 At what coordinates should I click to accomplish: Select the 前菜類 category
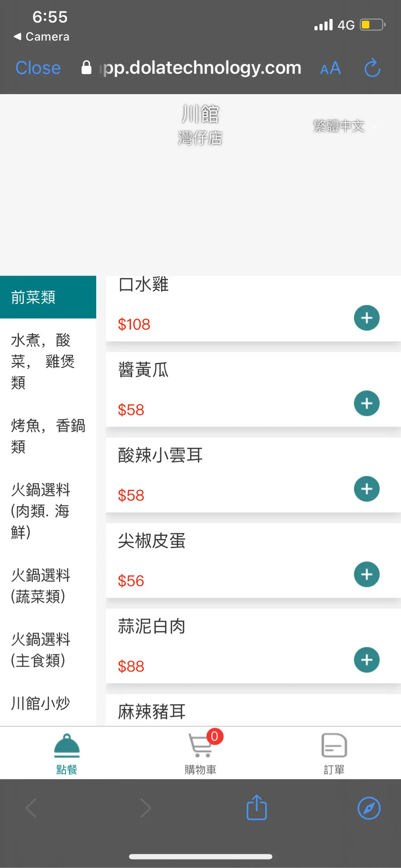tap(48, 297)
